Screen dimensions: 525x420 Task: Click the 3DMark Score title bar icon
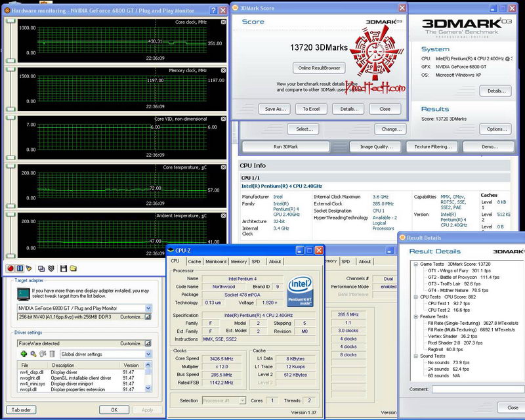click(235, 8)
